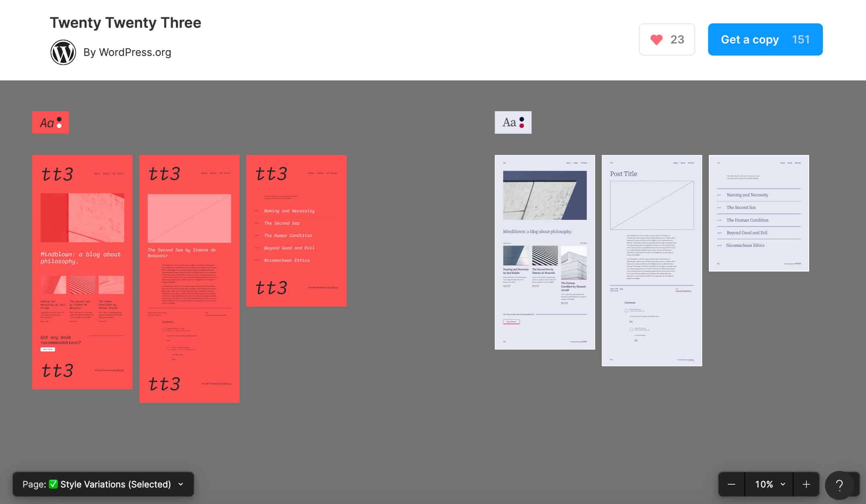Toggle the red dot color swatch indicator

(524, 126)
